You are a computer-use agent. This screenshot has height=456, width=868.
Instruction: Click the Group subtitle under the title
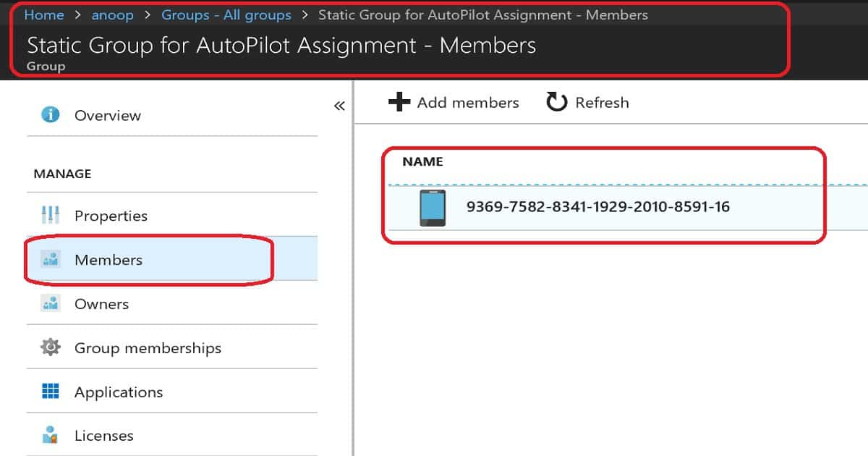click(46, 66)
